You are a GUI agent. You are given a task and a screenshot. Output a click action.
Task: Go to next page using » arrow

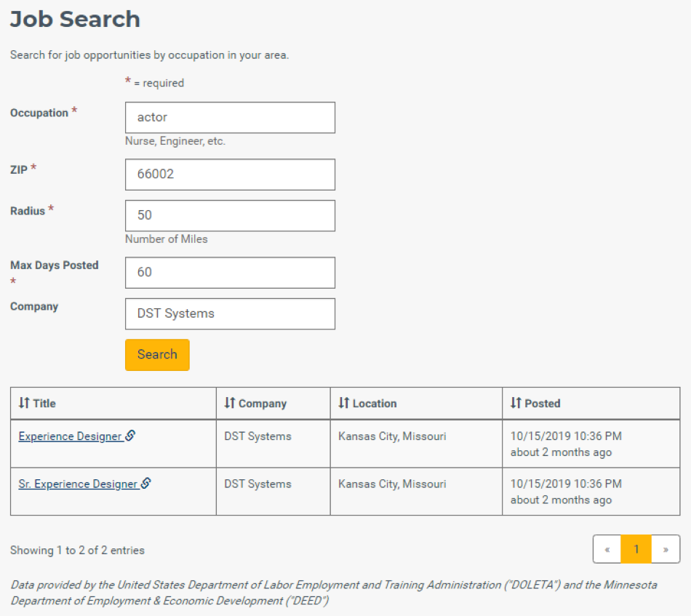tap(666, 549)
